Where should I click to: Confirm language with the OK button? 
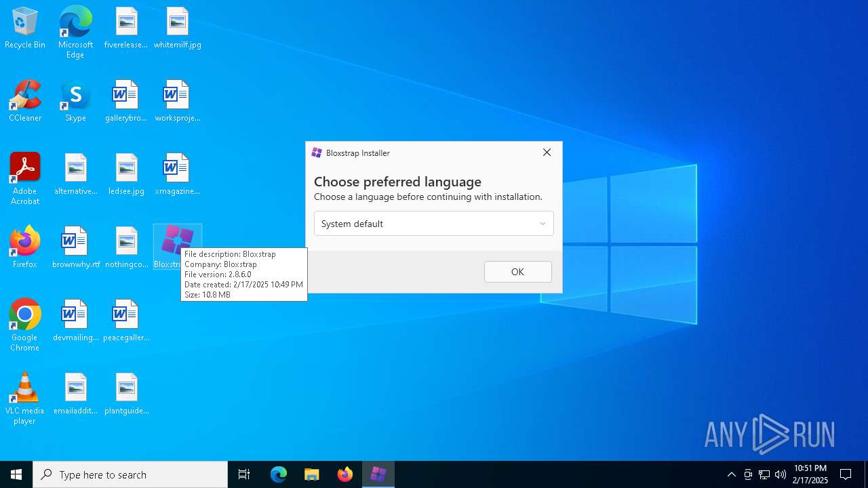coord(518,272)
